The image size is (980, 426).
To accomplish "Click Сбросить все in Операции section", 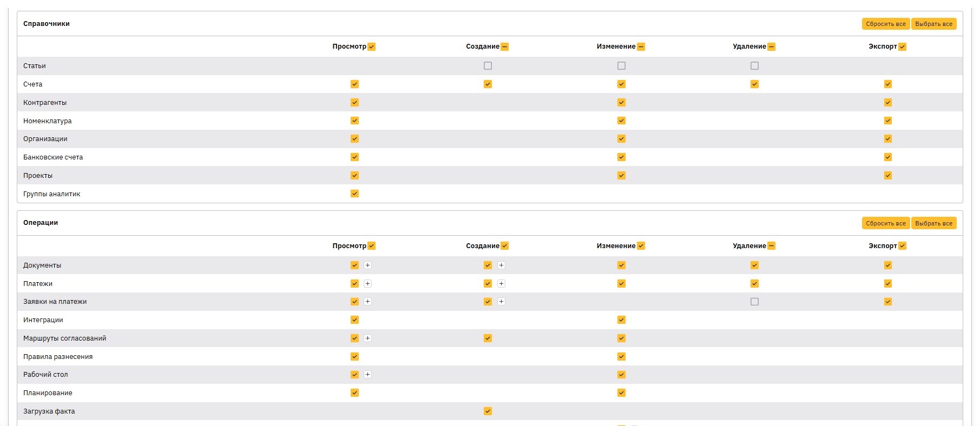I will click(885, 223).
